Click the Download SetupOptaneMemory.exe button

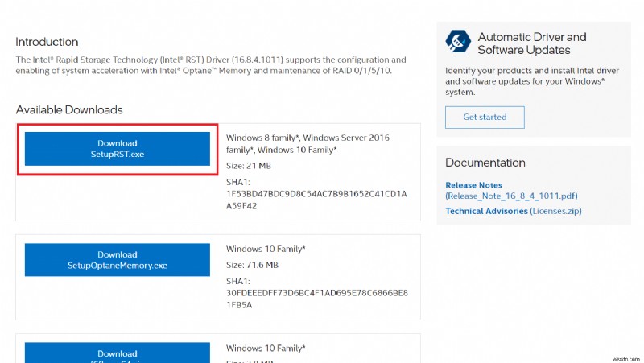point(117,259)
